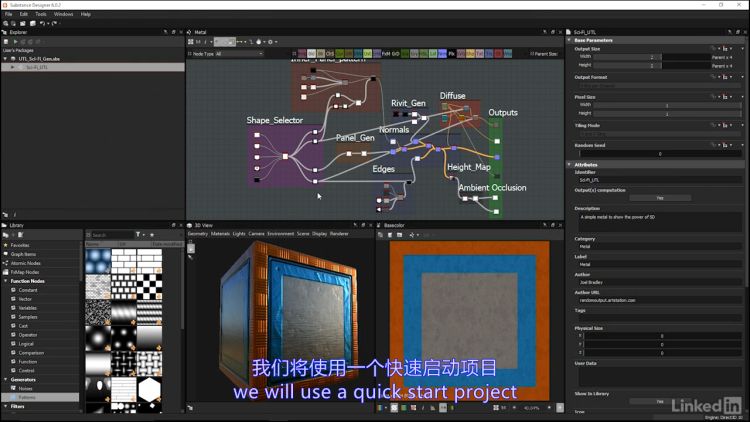Collapse the Base Parameters section
The image size is (750, 422).
(x=569, y=40)
